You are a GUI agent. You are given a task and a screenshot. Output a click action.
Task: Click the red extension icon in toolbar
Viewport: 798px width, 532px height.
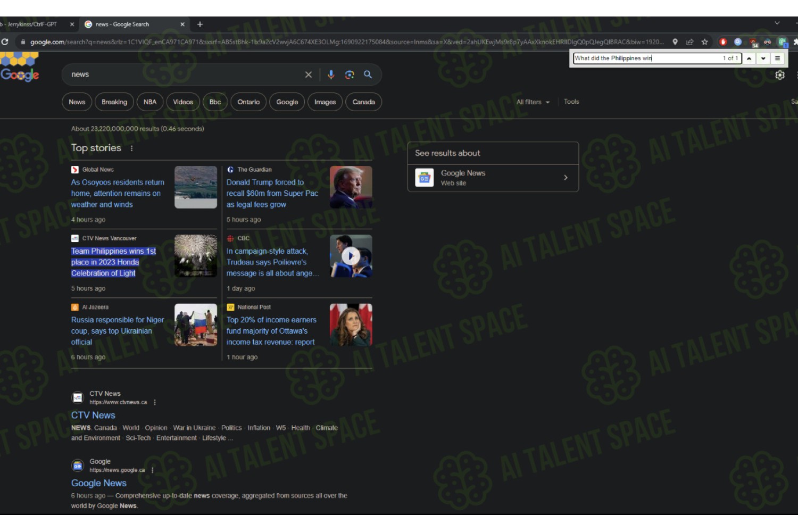(723, 42)
